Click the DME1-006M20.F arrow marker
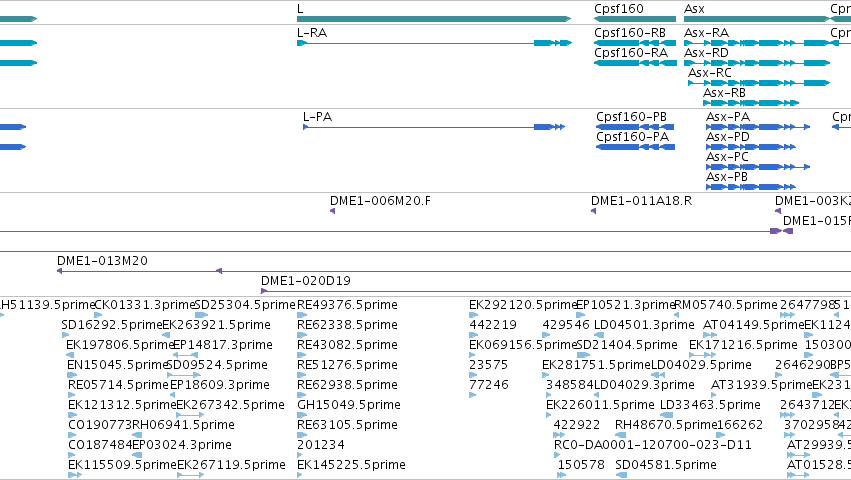 333,211
